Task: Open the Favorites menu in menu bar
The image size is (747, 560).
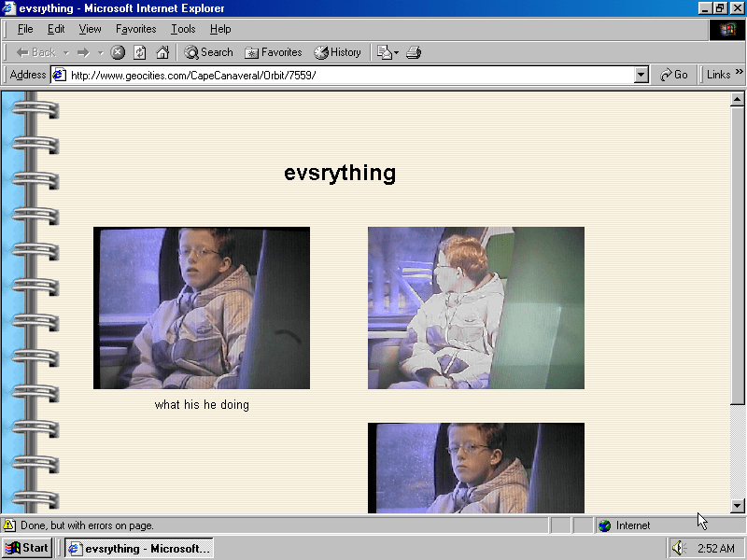Action: pyautogui.click(x=135, y=29)
